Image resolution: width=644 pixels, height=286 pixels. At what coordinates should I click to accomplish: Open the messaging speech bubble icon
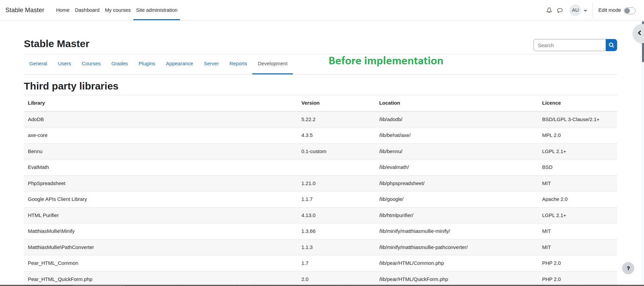tap(560, 10)
